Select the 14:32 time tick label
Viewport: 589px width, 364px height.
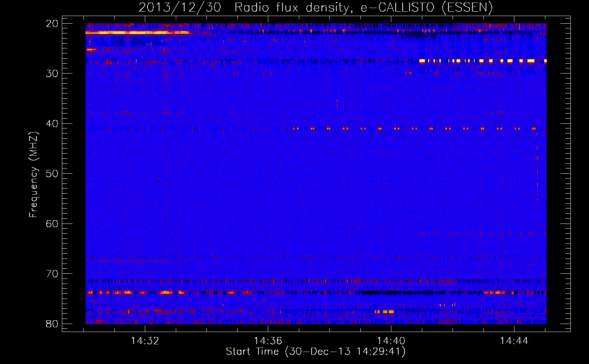coord(145,341)
